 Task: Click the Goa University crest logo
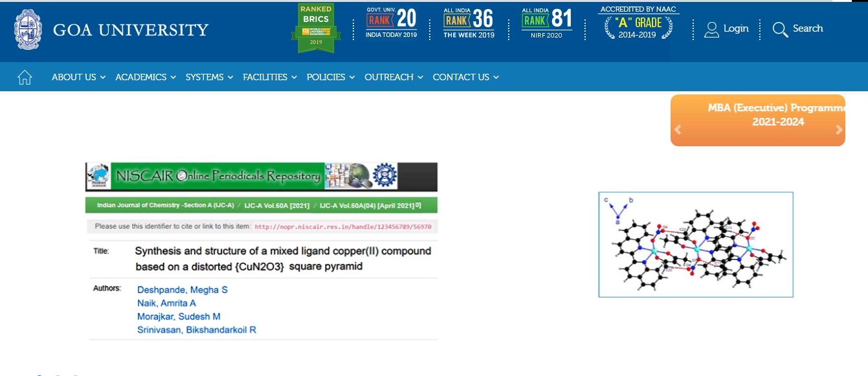point(28,30)
